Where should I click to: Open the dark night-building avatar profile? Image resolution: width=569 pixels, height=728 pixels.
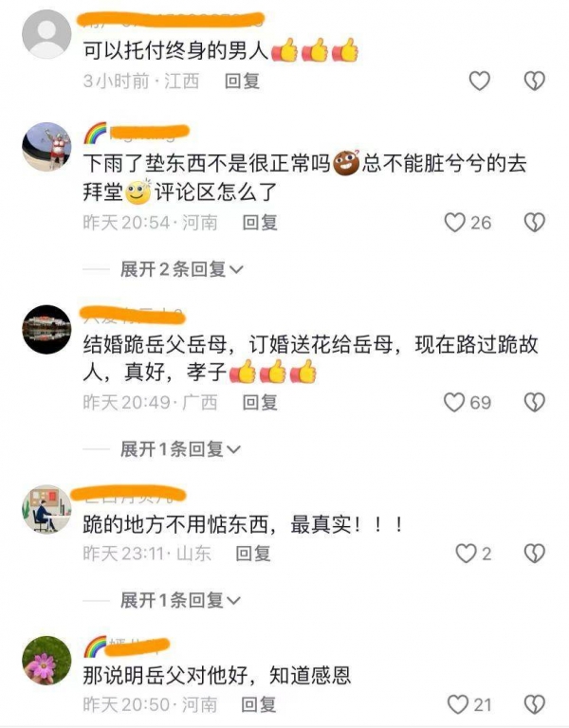[46, 329]
